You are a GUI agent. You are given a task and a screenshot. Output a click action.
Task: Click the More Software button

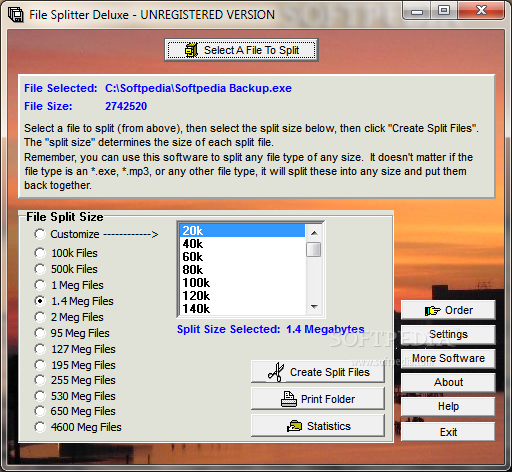click(448, 358)
